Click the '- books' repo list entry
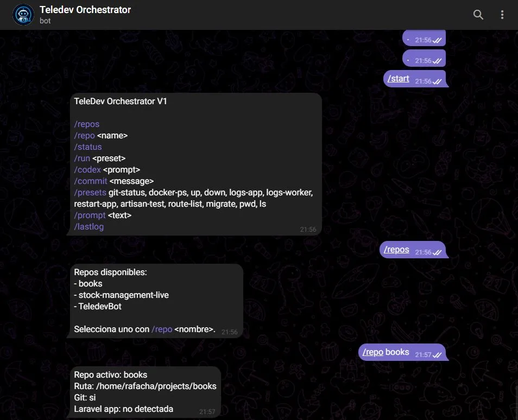This screenshot has width=518, height=420. click(x=88, y=284)
